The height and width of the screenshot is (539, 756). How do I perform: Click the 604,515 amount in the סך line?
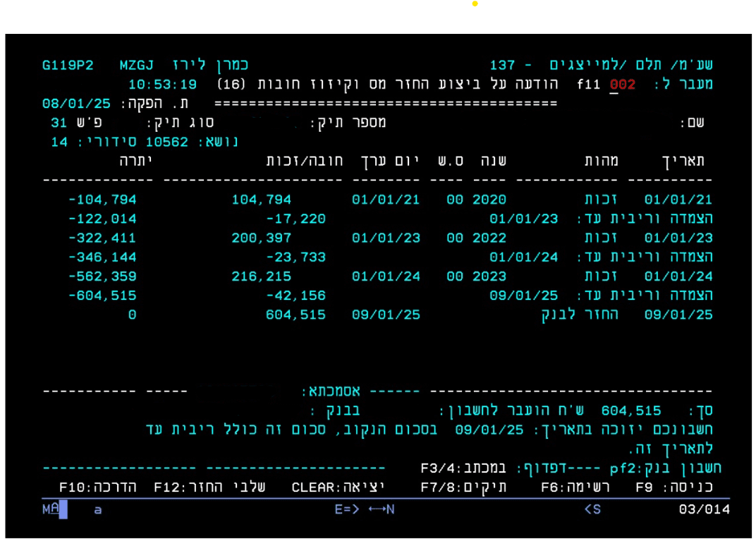[631, 411]
